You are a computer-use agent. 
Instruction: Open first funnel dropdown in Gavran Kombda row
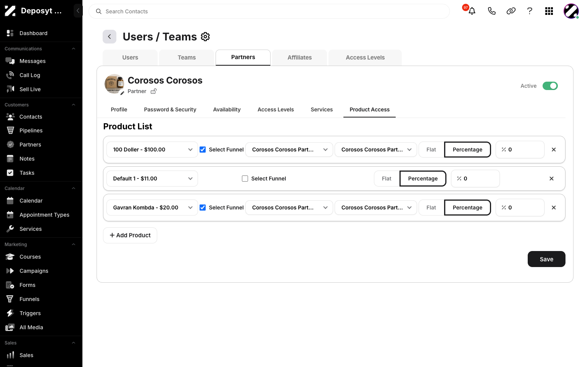click(289, 208)
